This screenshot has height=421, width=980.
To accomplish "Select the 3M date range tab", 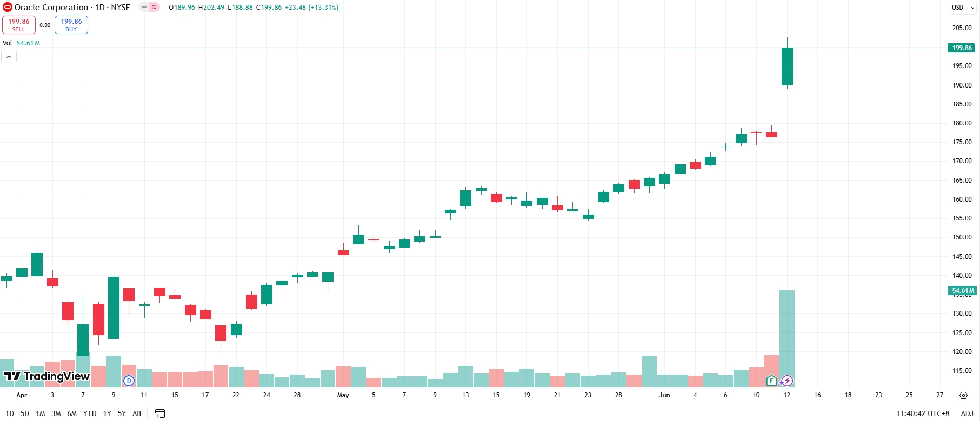I will (x=56, y=413).
